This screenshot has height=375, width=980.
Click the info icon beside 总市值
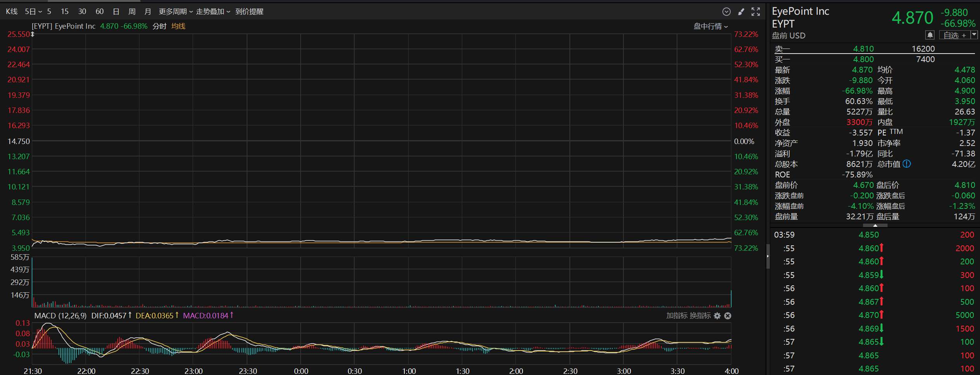tap(907, 164)
